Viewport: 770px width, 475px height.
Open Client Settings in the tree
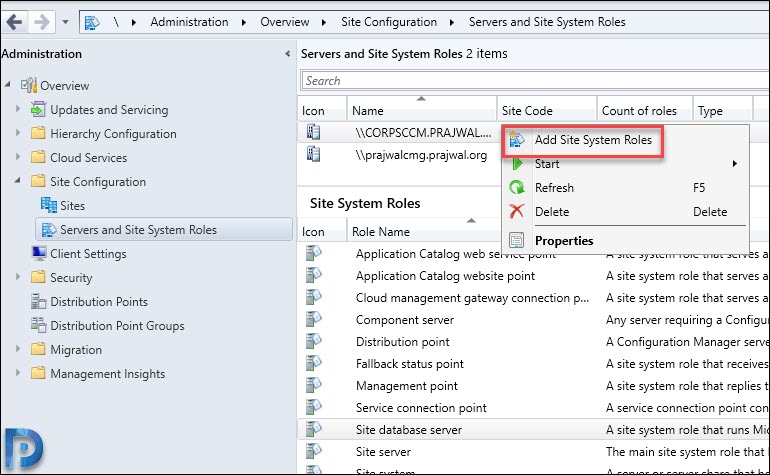pos(88,254)
